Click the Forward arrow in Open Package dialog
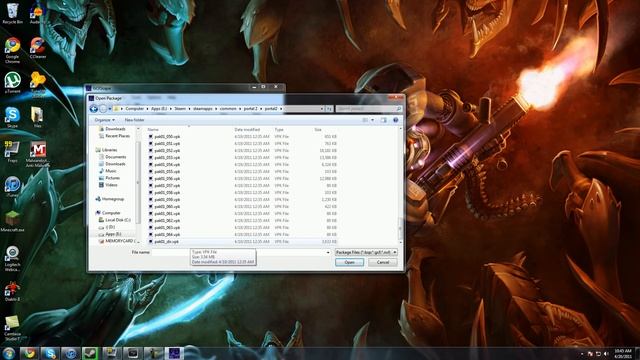 coord(103,109)
